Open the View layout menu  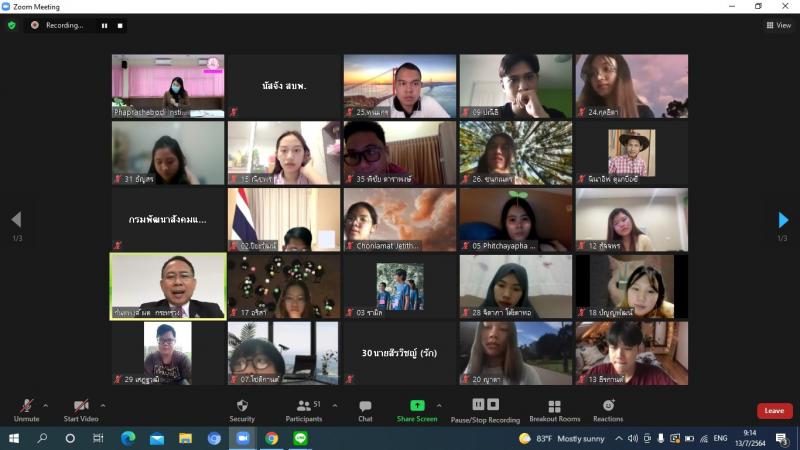pos(779,25)
